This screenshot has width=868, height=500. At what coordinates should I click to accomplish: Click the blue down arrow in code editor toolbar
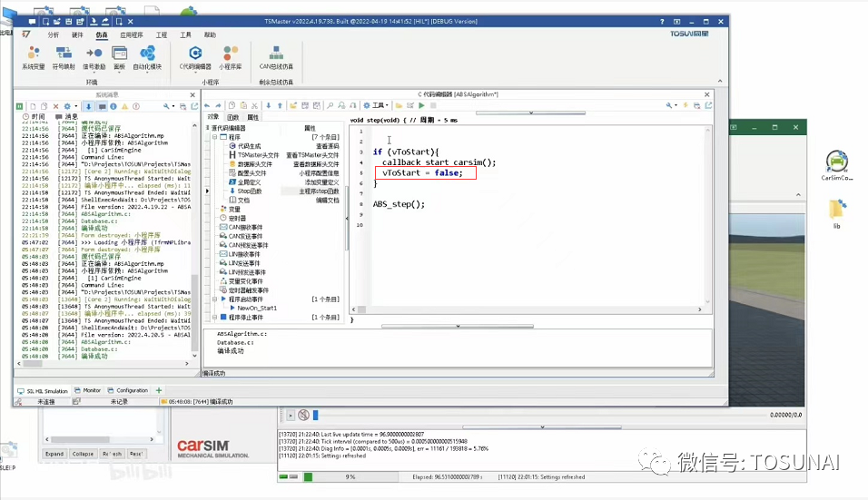269,105
